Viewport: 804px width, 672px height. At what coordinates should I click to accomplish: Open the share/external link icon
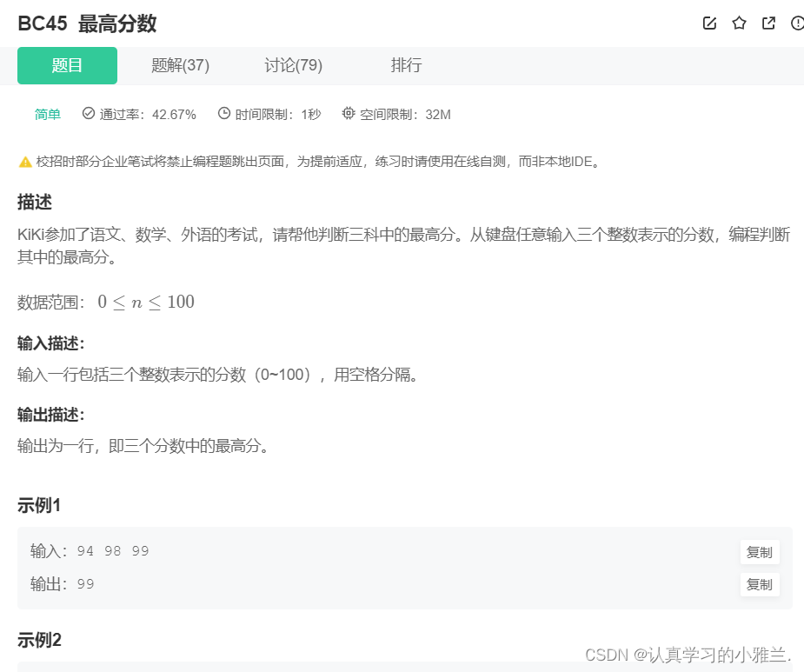click(x=768, y=23)
